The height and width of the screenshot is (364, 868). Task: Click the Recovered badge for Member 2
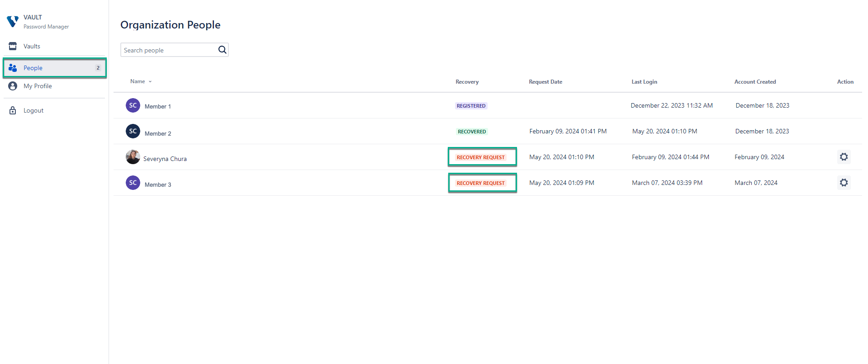pyautogui.click(x=472, y=132)
